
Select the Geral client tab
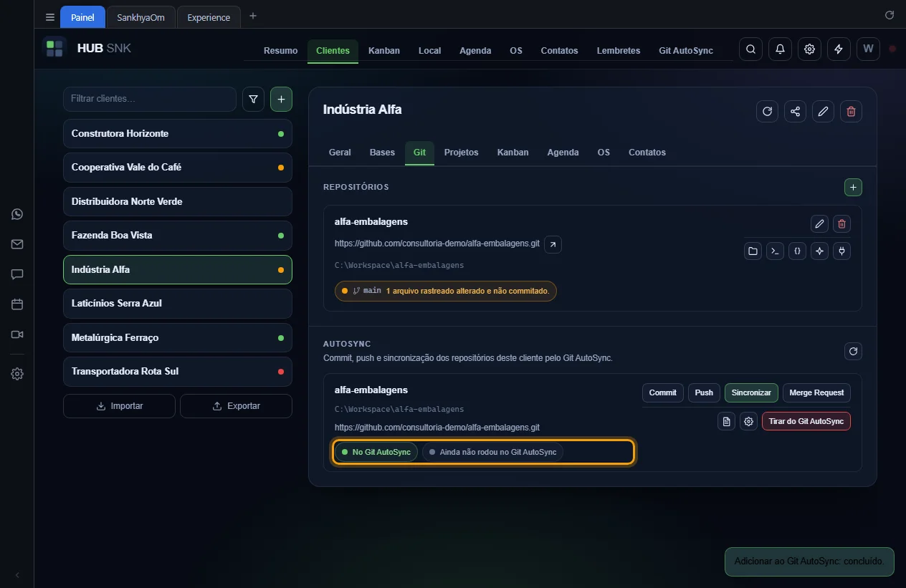coord(340,153)
